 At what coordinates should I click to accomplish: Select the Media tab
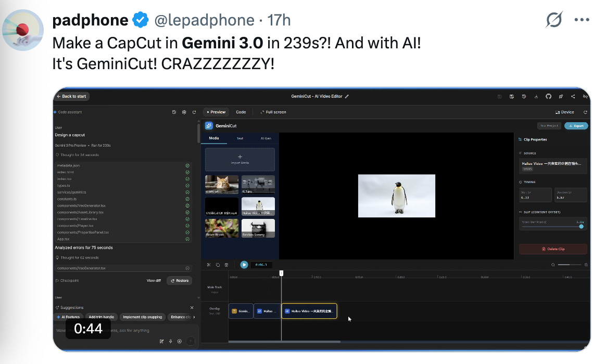[x=214, y=138]
